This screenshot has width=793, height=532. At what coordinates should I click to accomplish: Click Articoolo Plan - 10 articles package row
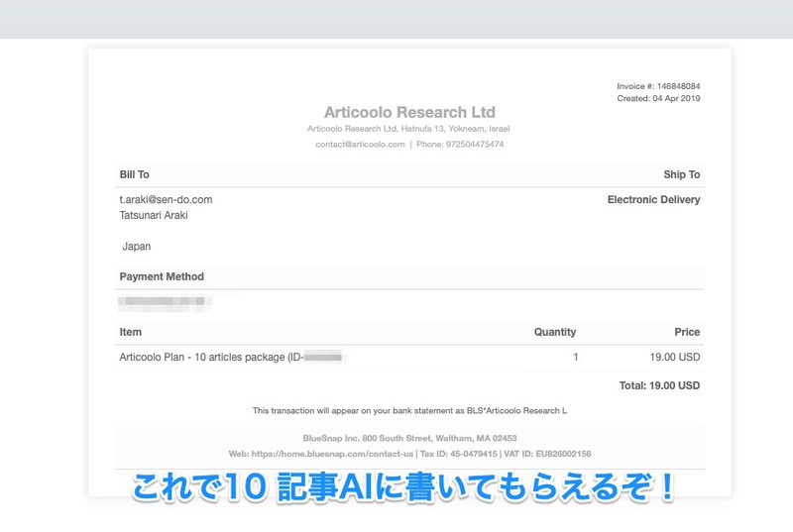click(409, 358)
